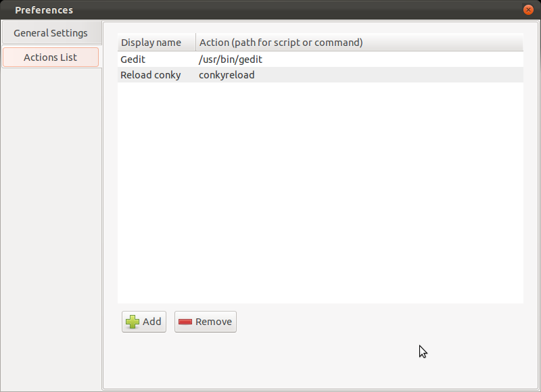Select the Gedit display name cell
The width and height of the screenshot is (541, 392).
click(x=157, y=59)
